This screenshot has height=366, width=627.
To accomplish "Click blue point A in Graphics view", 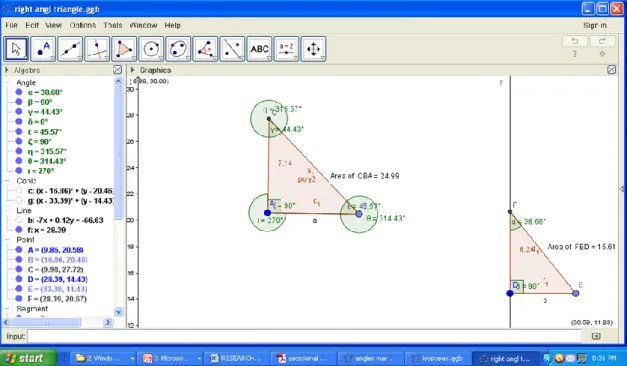I will click(x=268, y=213).
